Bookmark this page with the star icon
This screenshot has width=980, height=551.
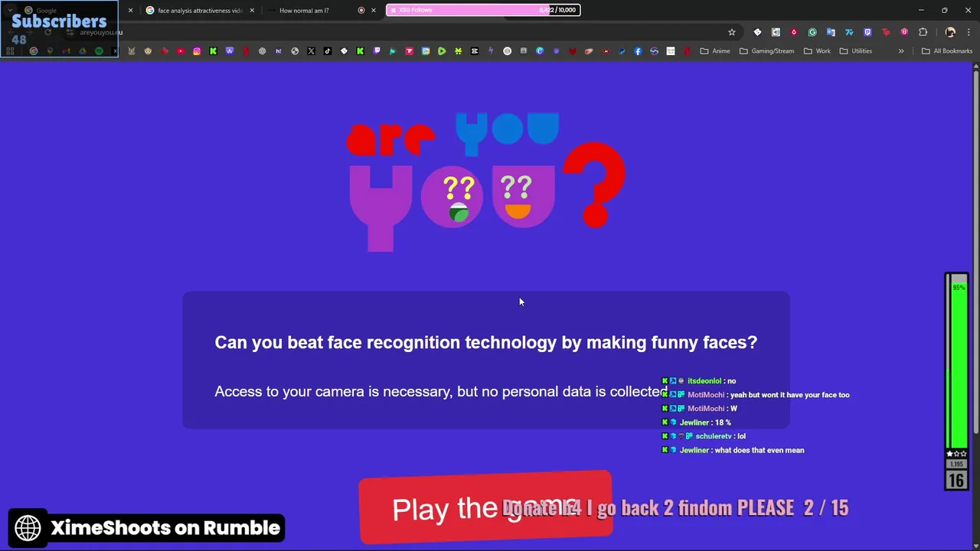pyautogui.click(x=731, y=32)
